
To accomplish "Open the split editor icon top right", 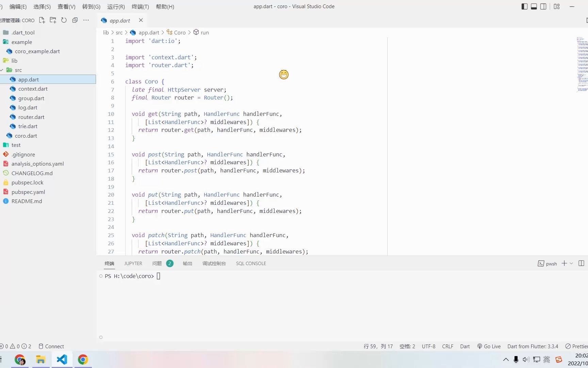I will [586, 20].
